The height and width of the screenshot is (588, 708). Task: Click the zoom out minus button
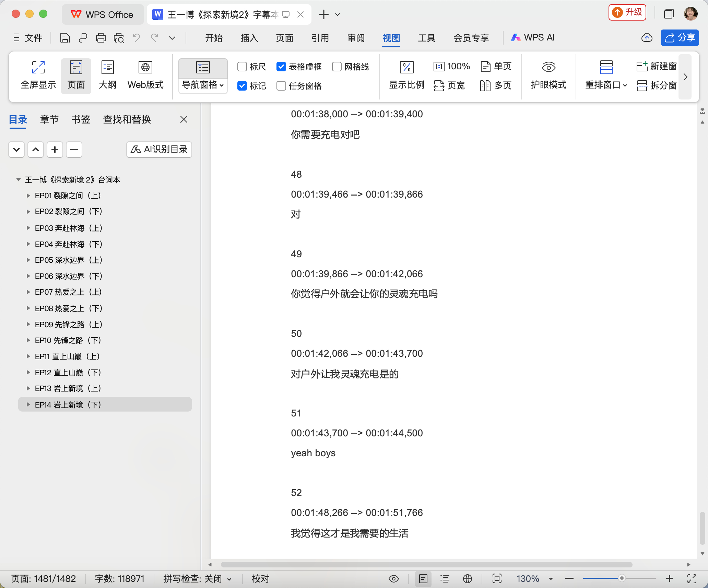[x=569, y=579]
